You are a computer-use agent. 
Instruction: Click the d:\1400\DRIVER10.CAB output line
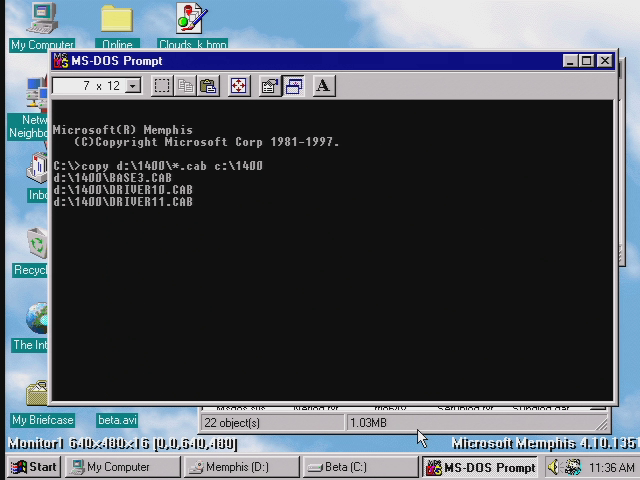[123, 190]
